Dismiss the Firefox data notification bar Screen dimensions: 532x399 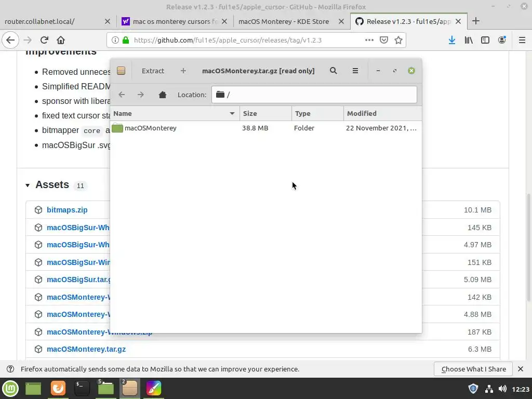click(521, 369)
